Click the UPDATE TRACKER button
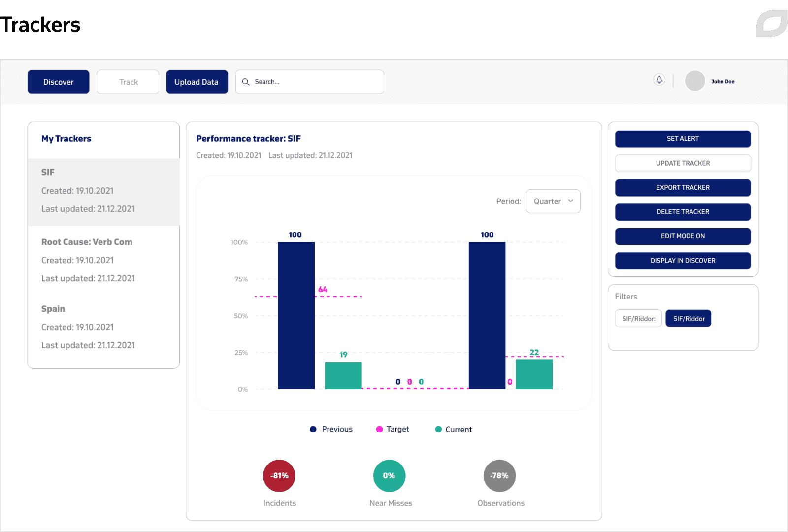This screenshot has height=532, width=788. click(x=683, y=163)
